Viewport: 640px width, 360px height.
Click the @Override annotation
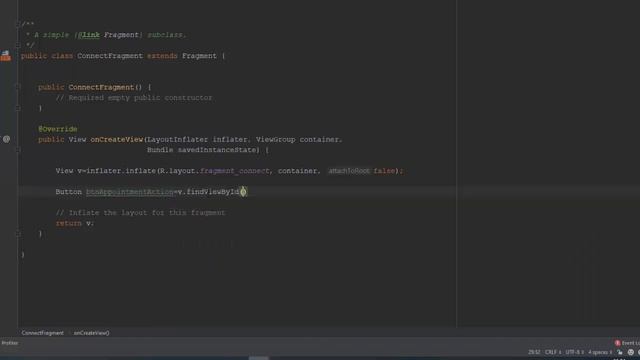tap(58, 129)
